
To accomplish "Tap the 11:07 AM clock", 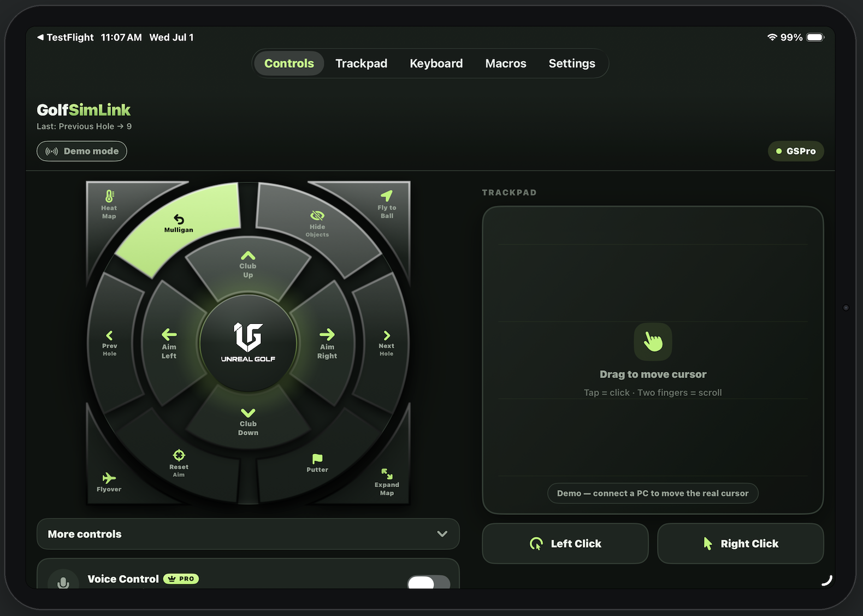I will pyautogui.click(x=121, y=37).
